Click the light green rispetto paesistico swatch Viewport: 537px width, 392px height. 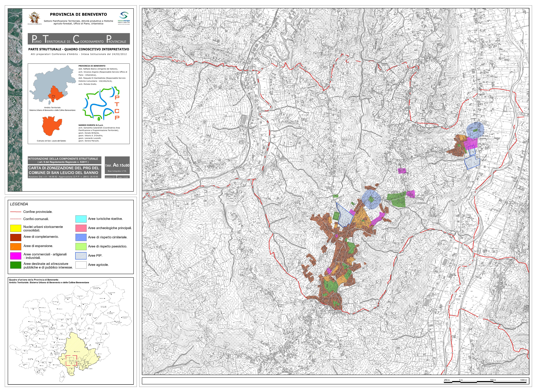(81, 247)
